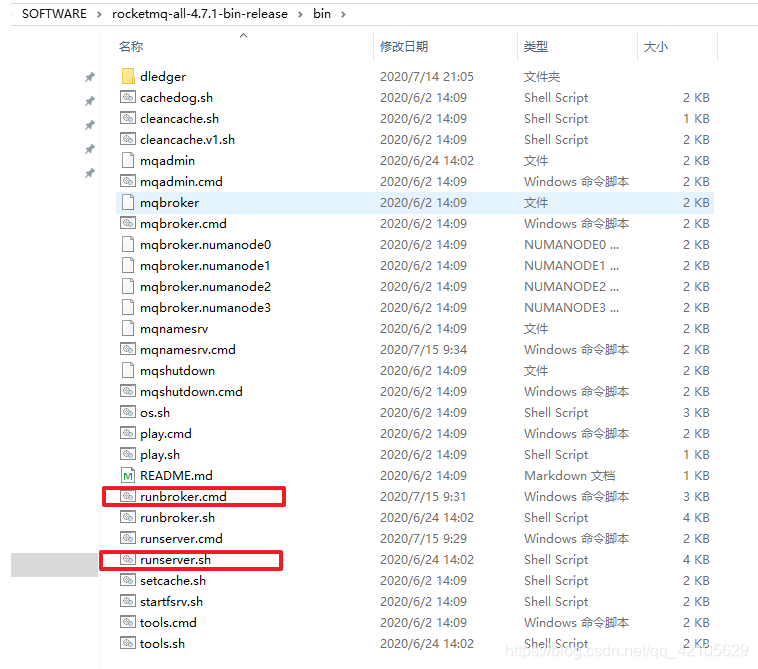The height and width of the screenshot is (669, 758).
Task: Click the mqnamesrv blank file icon
Action: tap(128, 328)
